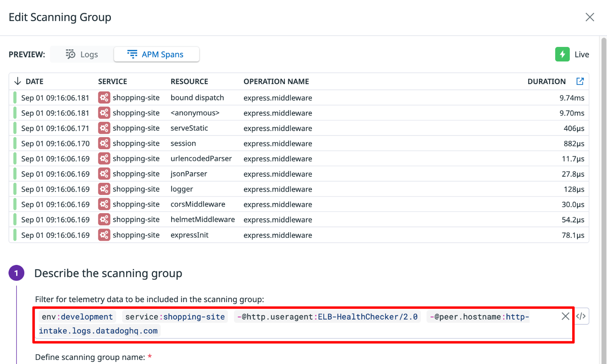Click the 406μs duration value
The height and width of the screenshot is (364, 607).
click(x=574, y=128)
